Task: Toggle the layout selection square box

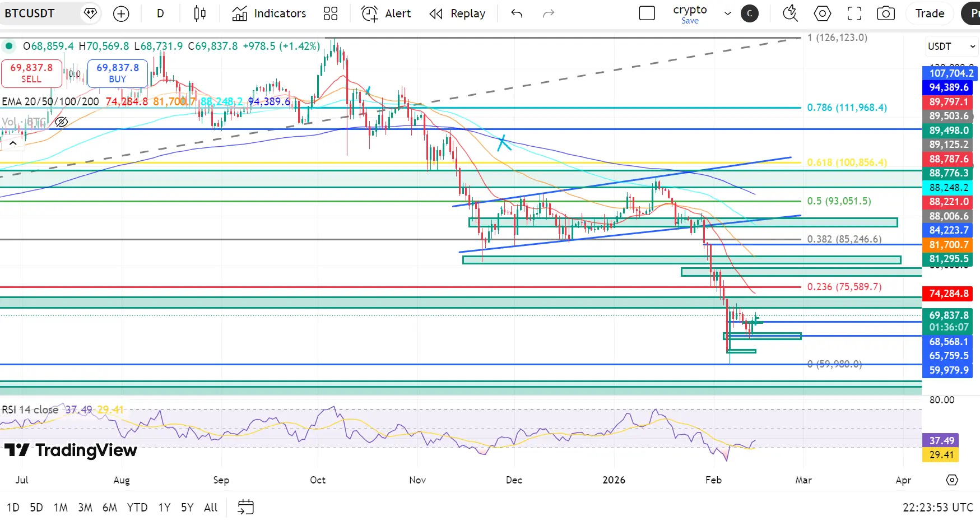Action: [647, 13]
